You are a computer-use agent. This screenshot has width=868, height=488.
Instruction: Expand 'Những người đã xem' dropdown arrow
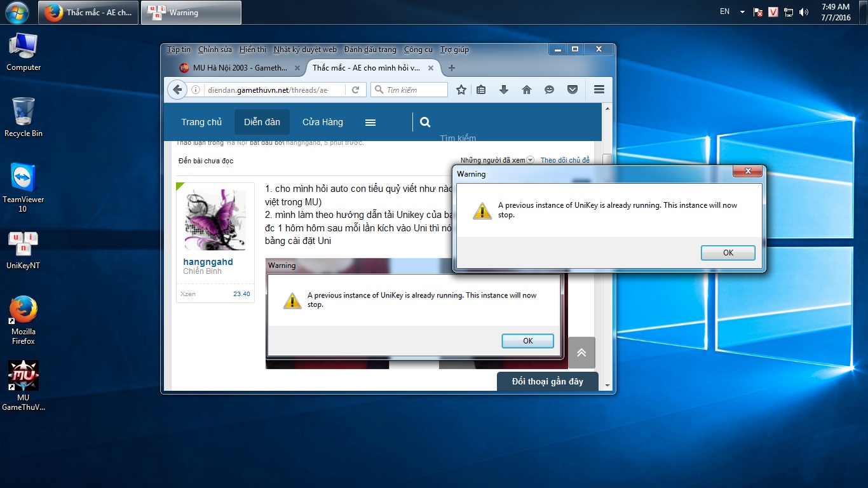[x=530, y=160]
